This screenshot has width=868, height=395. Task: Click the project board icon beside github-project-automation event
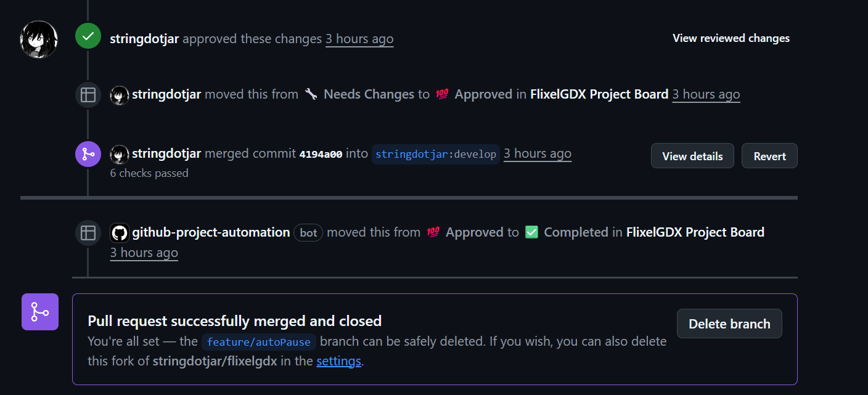coord(88,232)
